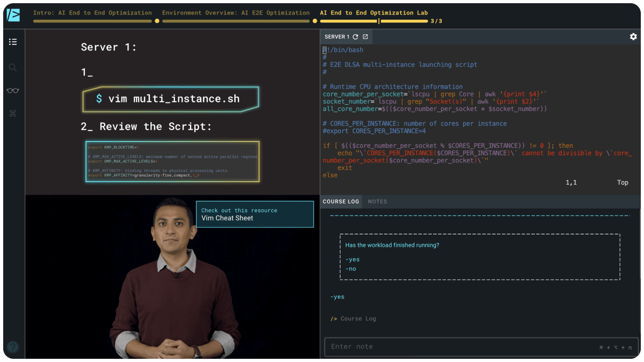The width and height of the screenshot is (644, 362).
Task: Select the Course Log tab
Action: click(341, 201)
